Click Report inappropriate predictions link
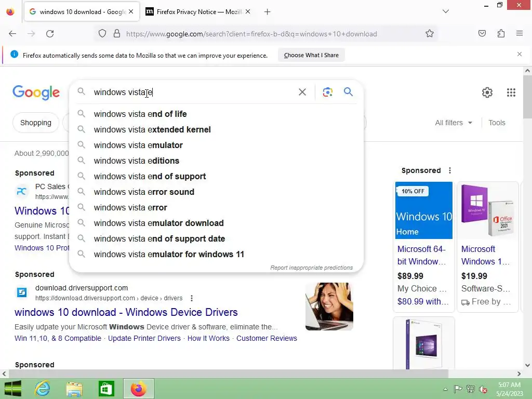 click(312, 268)
